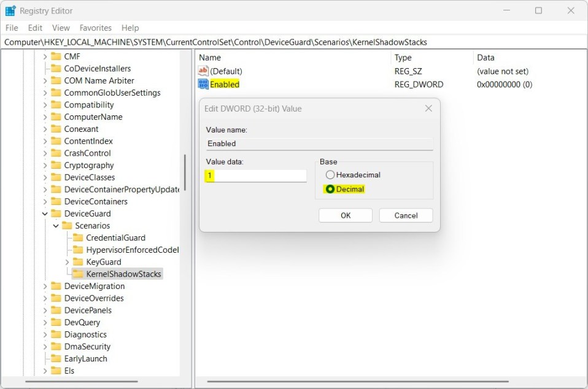588x389 pixels.
Task: Click the COM Name Arbiter folder icon
Action: coord(56,80)
